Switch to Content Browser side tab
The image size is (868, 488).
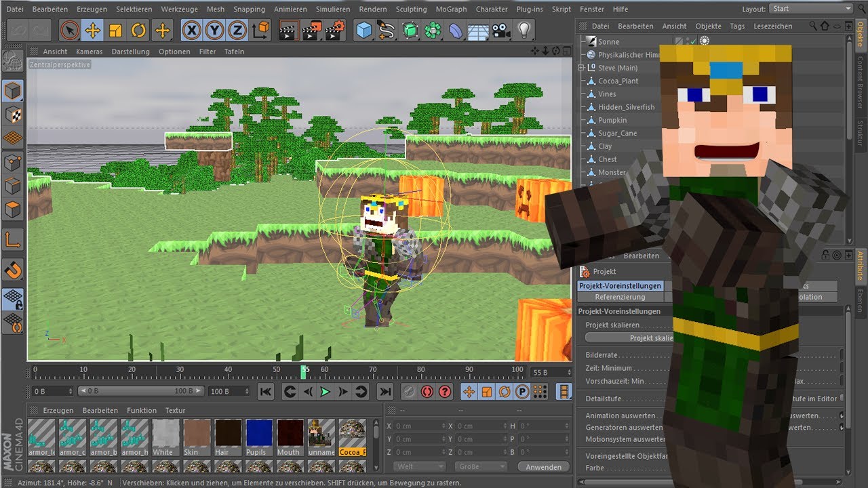pos(861,83)
